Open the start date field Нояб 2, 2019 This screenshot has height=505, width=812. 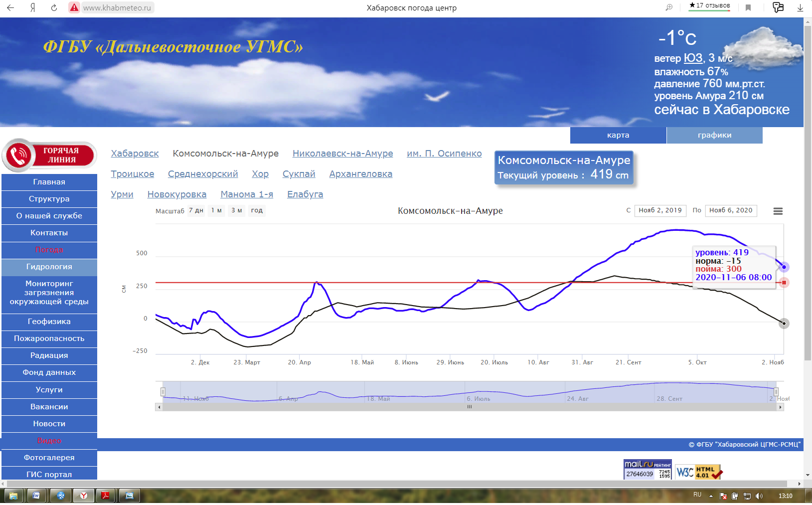click(660, 210)
